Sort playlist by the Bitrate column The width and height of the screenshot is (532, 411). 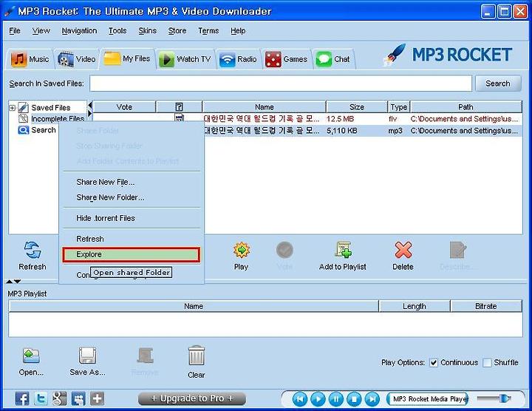pyautogui.click(x=486, y=306)
